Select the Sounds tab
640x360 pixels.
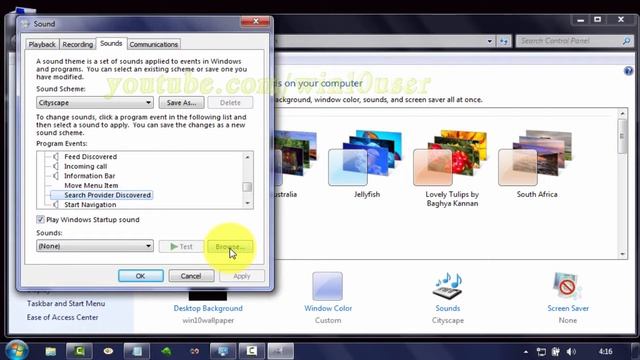point(111,43)
